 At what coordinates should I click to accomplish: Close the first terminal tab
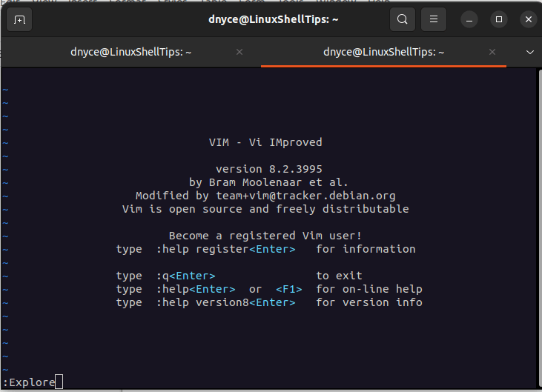239,52
